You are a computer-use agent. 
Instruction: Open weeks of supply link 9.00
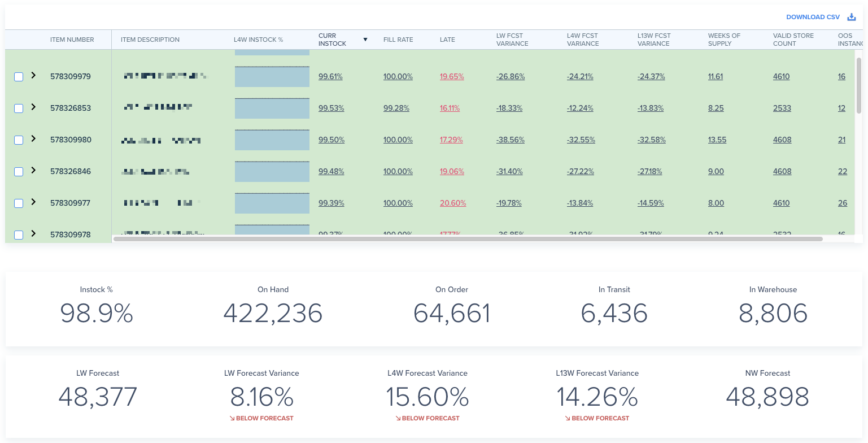point(716,171)
